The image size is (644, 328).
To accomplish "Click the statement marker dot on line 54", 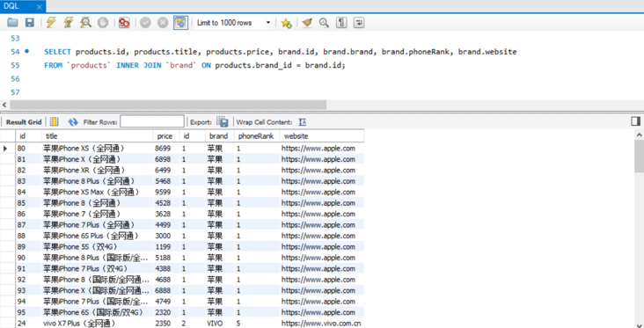I will coord(27,51).
